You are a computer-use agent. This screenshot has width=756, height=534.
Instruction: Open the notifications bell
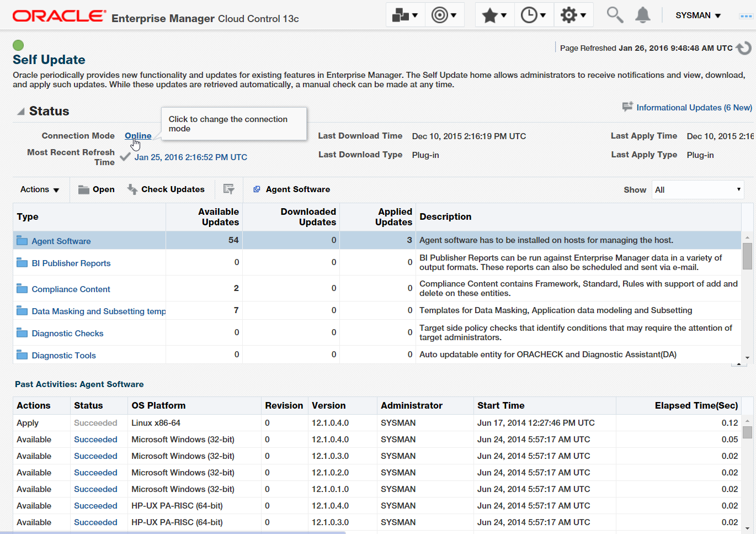643,15
